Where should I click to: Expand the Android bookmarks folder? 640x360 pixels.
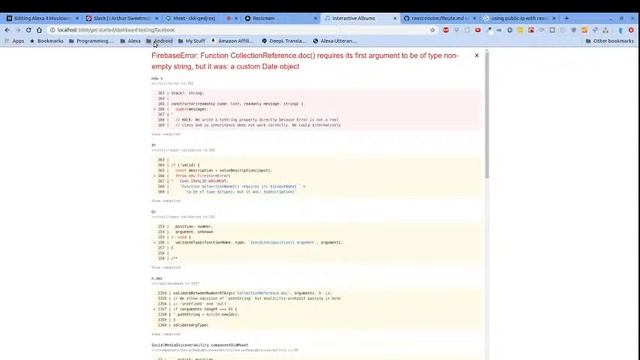159,41
